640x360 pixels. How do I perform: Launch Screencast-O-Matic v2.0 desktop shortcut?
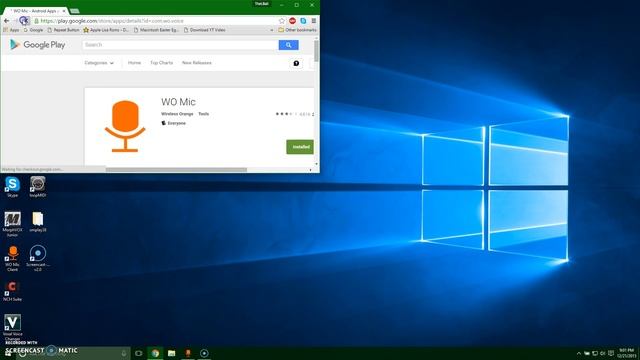pyautogui.click(x=38, y=258)
